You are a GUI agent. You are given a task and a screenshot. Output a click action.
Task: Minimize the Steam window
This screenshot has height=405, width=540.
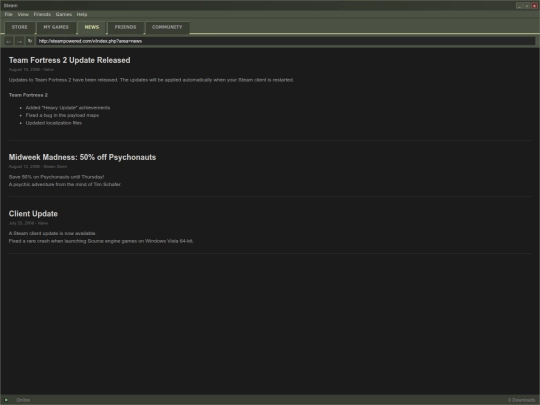519,6
